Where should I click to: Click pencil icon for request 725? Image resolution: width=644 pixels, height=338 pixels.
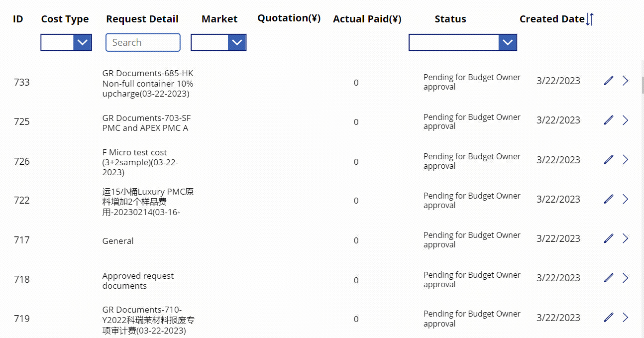(608, 120)
